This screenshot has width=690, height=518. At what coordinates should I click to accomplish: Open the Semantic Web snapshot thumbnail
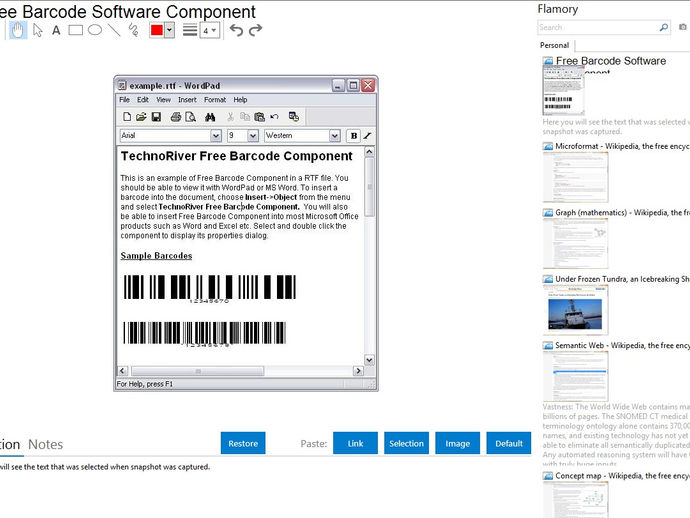(576, 376)
